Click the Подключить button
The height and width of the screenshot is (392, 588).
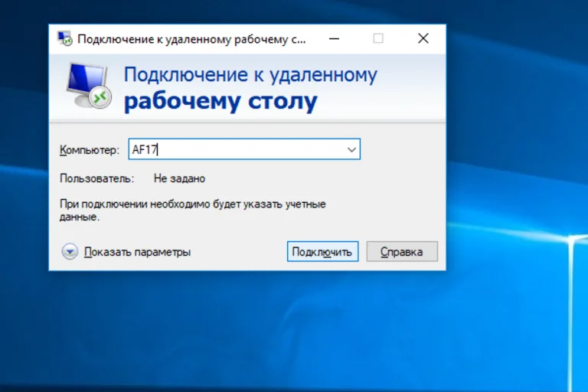(x=322, y=251)
